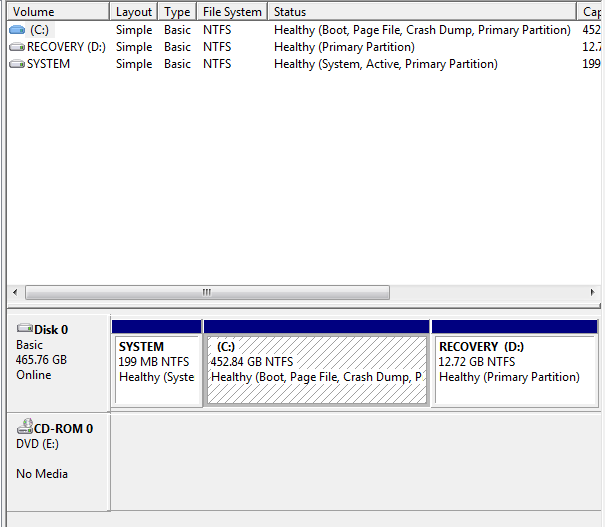Screen dimensions: 605x527
Task: Sort by the Layout column header
Action: coord(134,12)
